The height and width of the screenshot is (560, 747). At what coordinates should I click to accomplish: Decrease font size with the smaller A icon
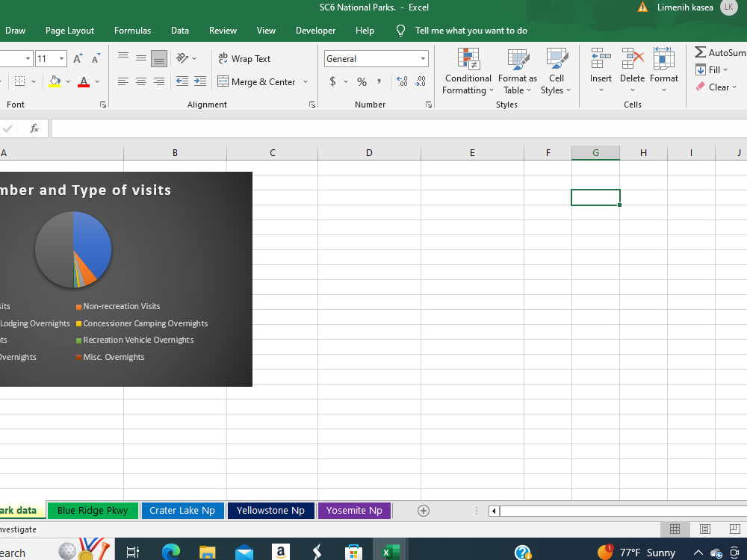point(96,58)
